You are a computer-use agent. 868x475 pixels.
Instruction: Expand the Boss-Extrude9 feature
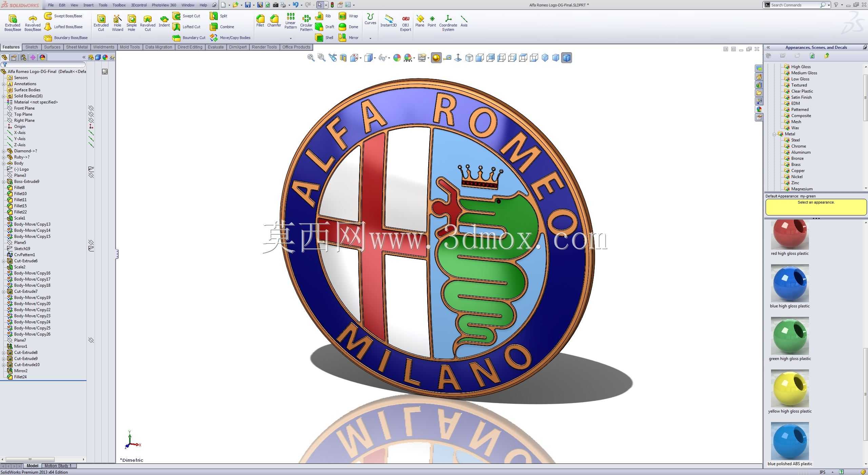3,182
